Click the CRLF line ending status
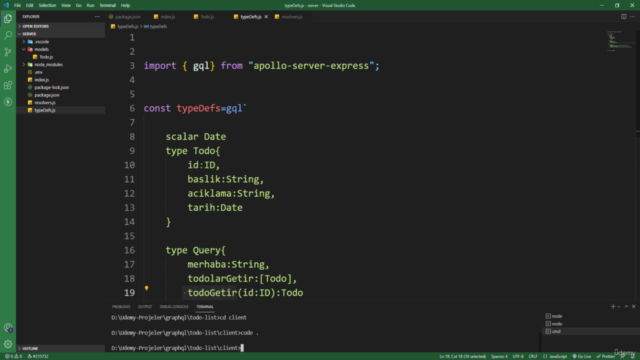 pyautogui.click(x=533, y=356)
